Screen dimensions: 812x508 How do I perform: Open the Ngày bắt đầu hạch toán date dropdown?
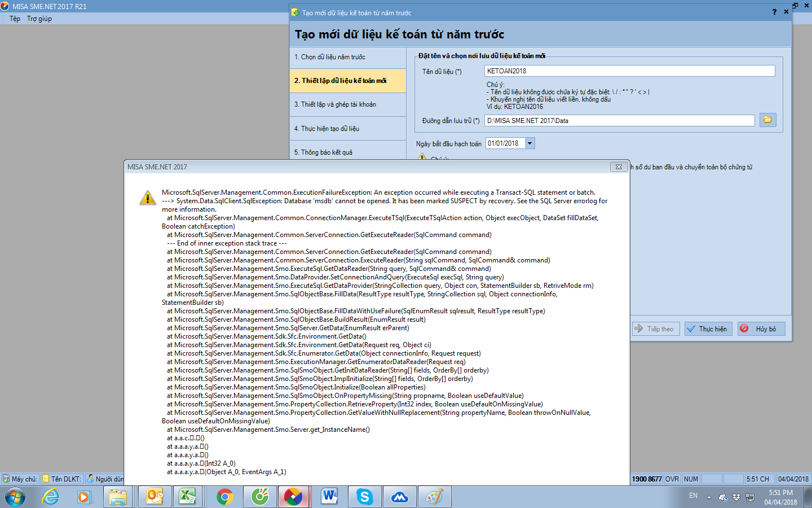tap(529, 143)
